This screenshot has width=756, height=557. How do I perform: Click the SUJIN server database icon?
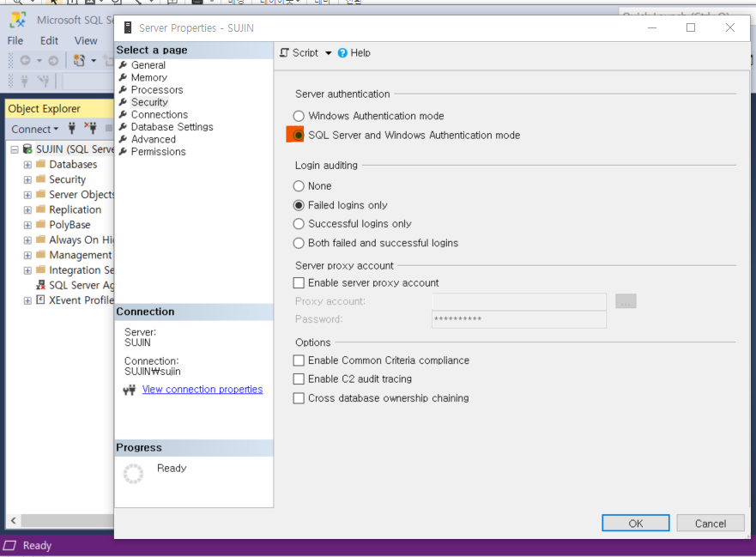pyautogui.click(x=27, y=149)
